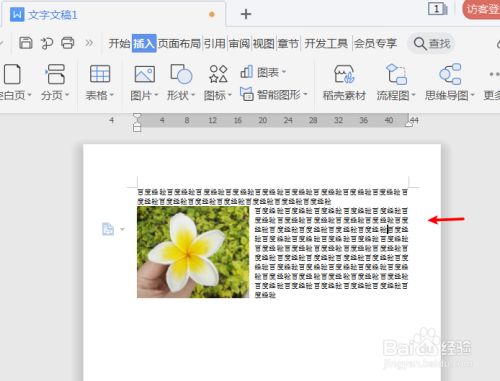Click the 思维导图 mind map icon
The image size is (500, 381).
pos(450,74)
